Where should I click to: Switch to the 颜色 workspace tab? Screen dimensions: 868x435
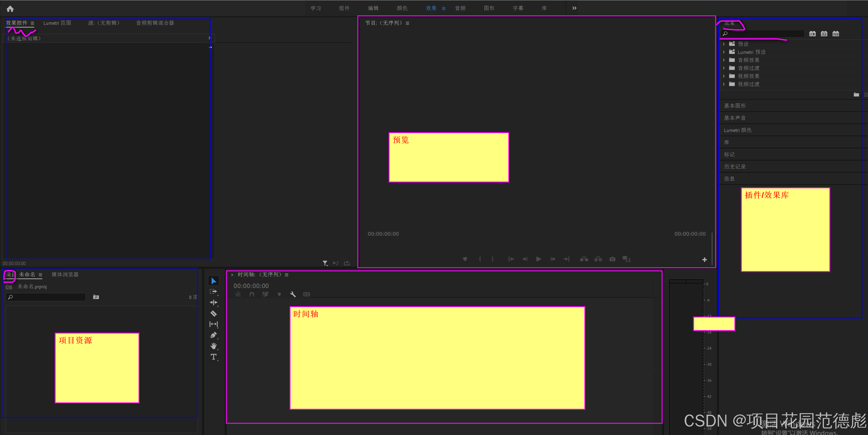402,8
